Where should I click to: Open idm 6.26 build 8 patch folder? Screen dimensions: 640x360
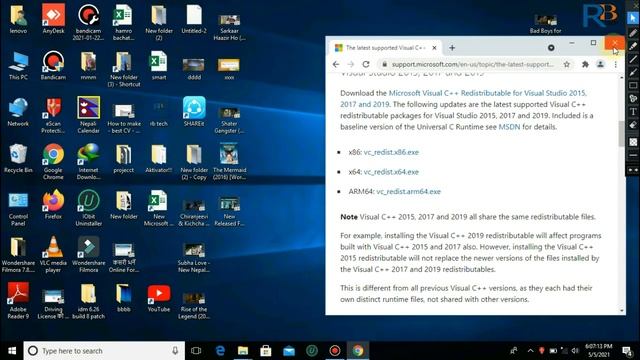[x=89, y=300]
